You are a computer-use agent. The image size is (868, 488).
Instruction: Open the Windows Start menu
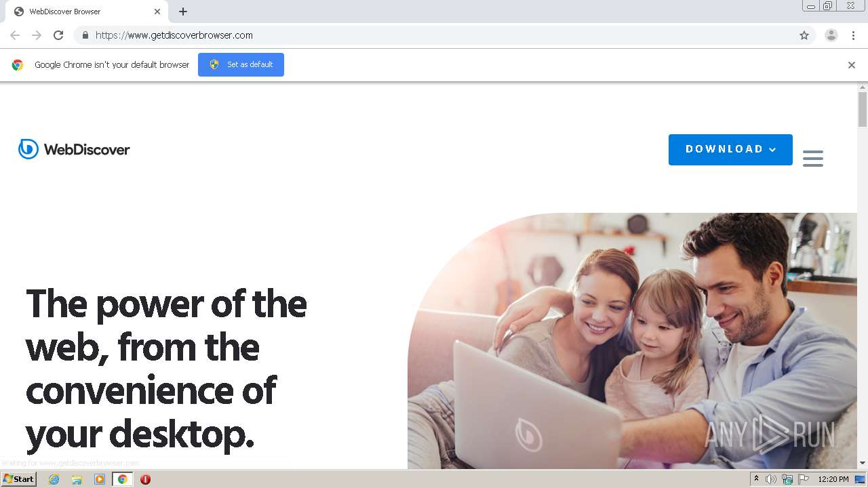point(18,479)
